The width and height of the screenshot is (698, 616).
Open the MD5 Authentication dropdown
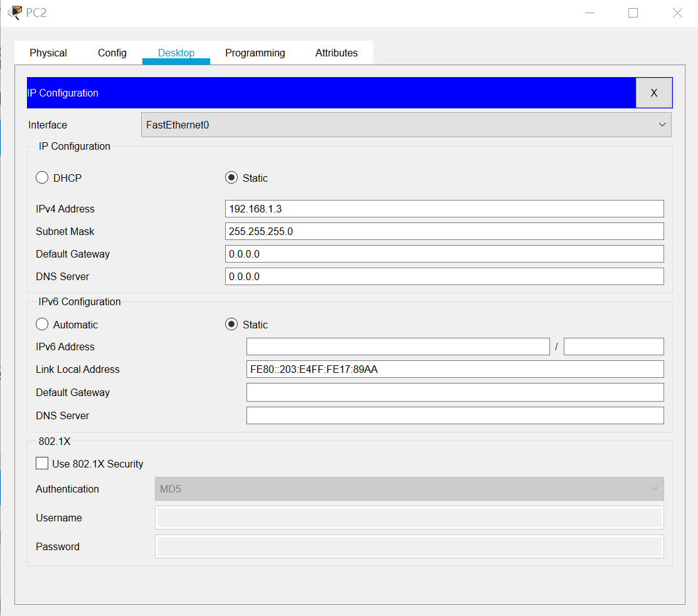pyautogui.click(x=409, y=489)
